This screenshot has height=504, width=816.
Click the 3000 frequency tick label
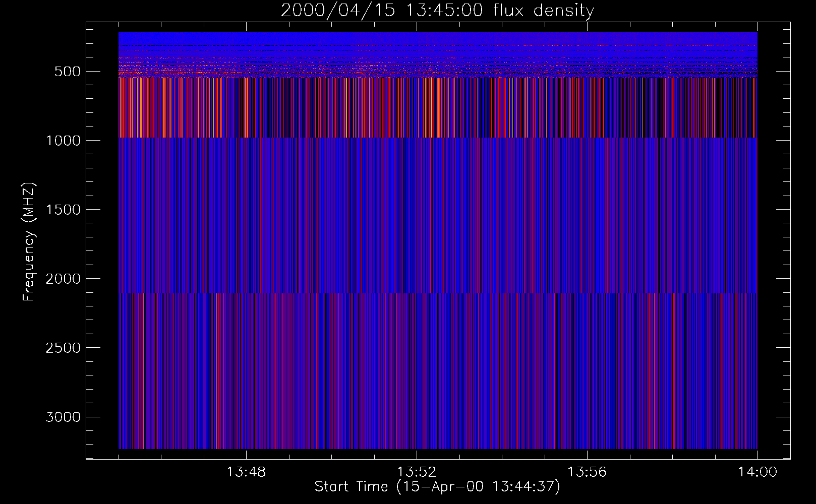(63, 417)
